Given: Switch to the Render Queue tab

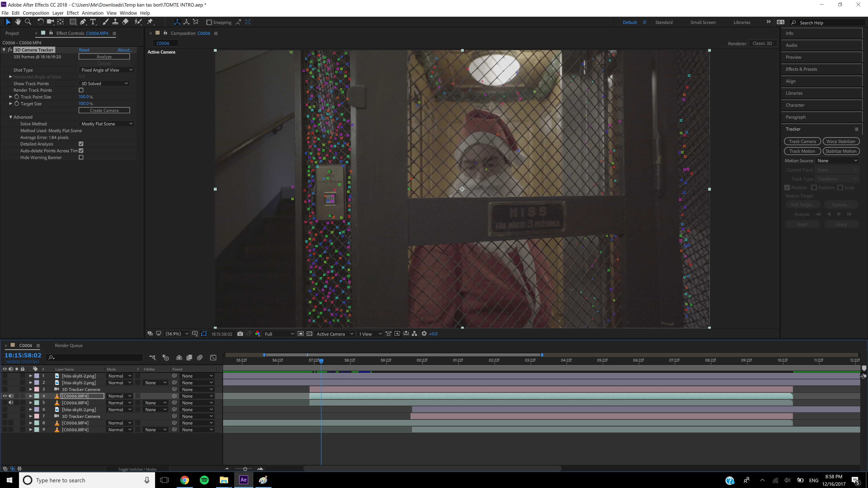Looking at the screenshot, I should tap(68, 345).
